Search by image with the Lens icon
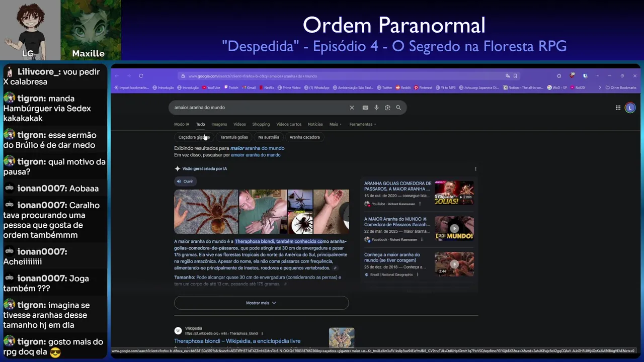This screenshot has width=644, height=362. [x=387, y=108]
